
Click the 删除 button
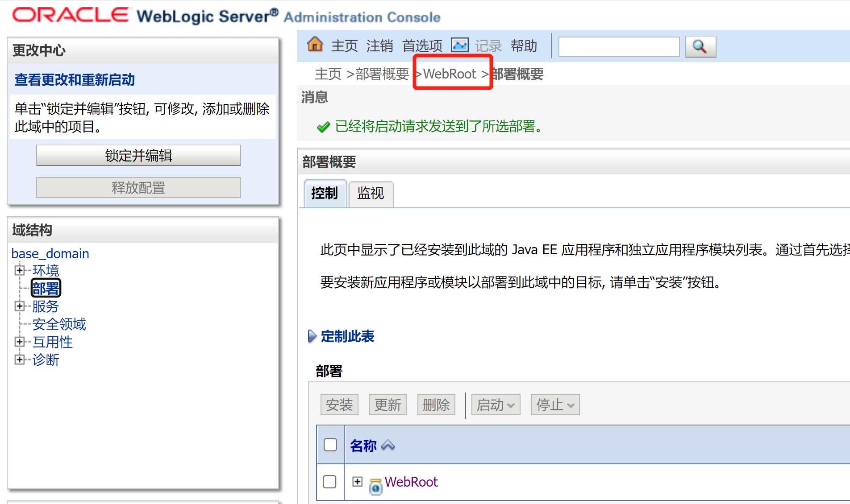[436, 405]
